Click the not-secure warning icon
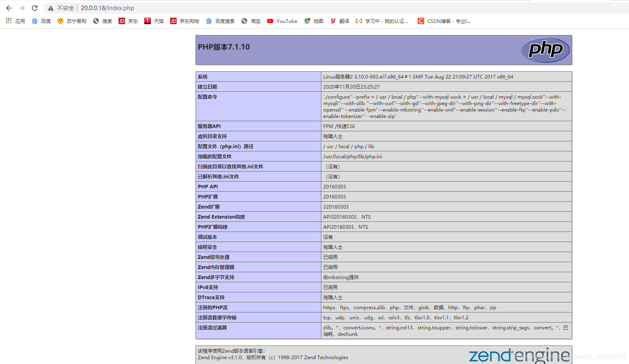This screenshot has width=629, height=364. (x=51, y=8)
